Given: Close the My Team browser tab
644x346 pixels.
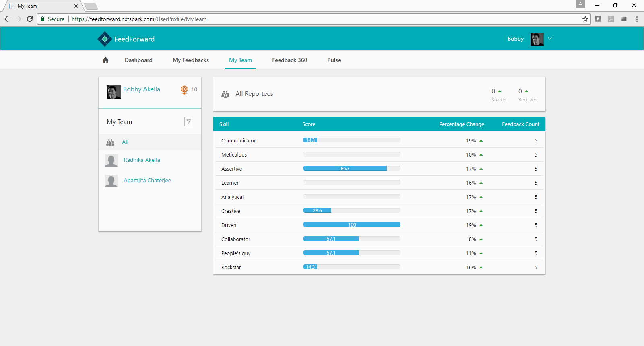Looking at the screenshot, I should point(76,6).
